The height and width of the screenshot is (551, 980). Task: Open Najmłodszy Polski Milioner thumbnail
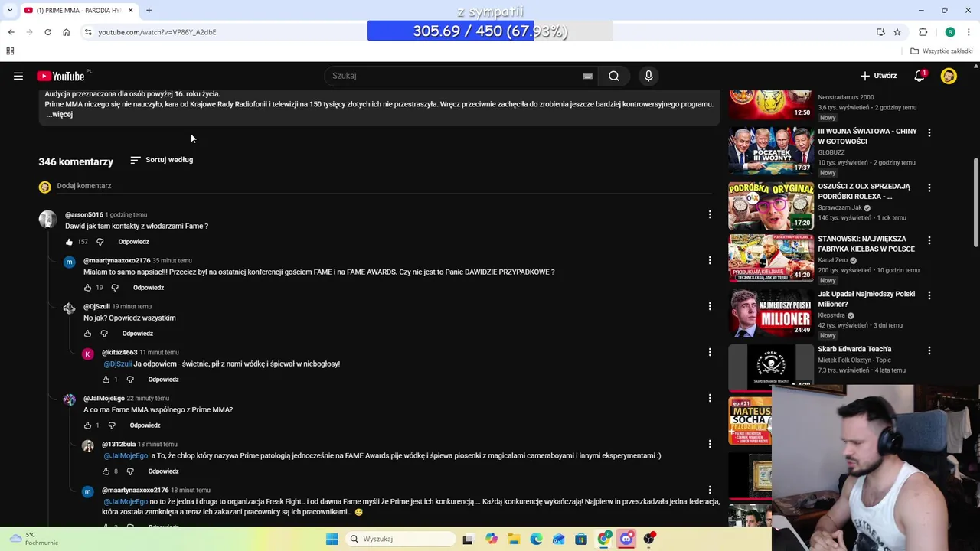770,313
